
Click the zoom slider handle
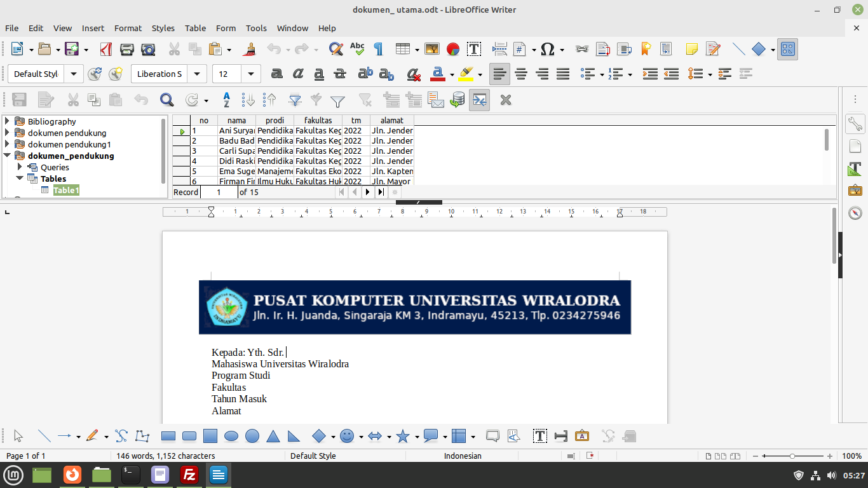click(x=792, y=456)
